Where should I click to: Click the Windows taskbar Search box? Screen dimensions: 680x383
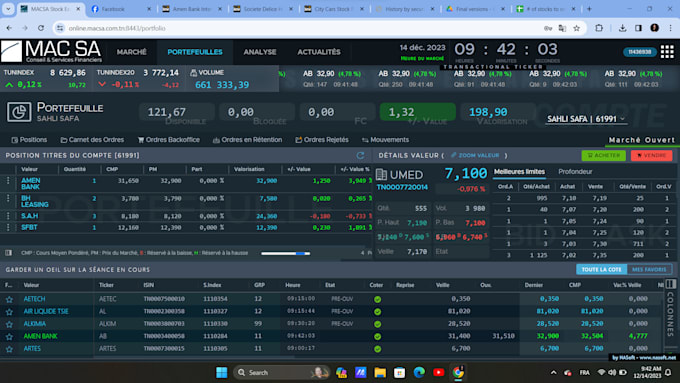click(281, 373)
